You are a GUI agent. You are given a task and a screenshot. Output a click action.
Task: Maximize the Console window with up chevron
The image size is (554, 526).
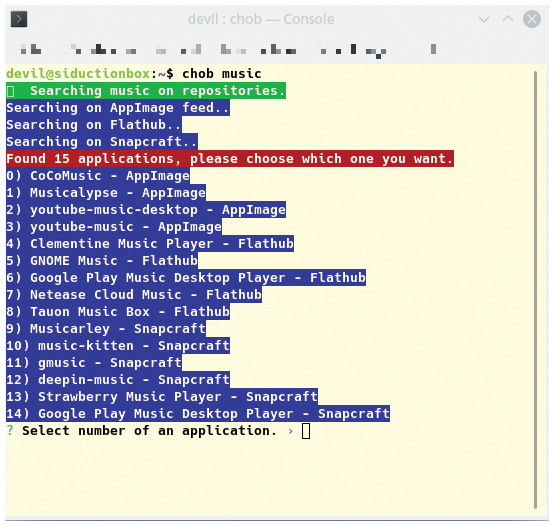point(508,19)
